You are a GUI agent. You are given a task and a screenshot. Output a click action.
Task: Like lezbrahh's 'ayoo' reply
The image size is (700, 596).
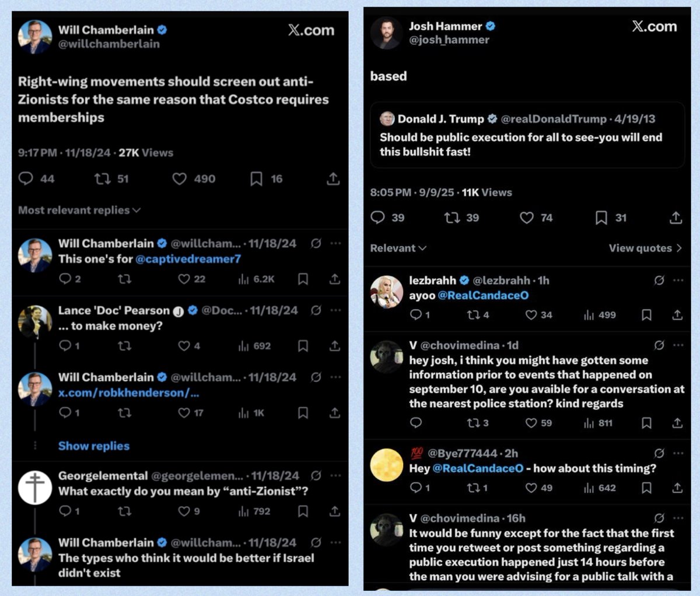pos(531,315)
